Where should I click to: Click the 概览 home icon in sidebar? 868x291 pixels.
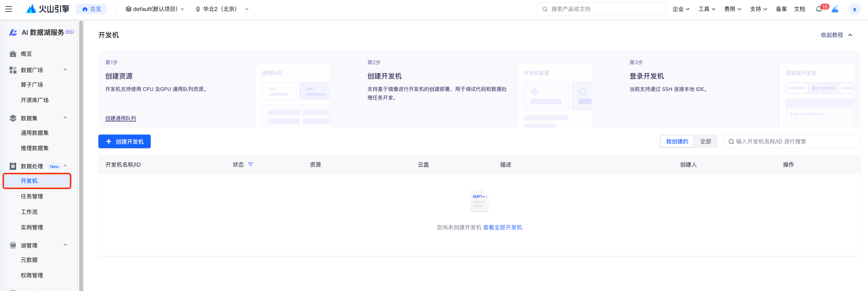point(13,54)
